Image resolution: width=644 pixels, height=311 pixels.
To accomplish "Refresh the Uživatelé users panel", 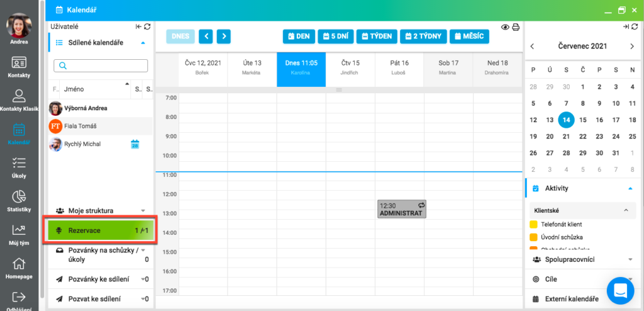I will point(147,26).
